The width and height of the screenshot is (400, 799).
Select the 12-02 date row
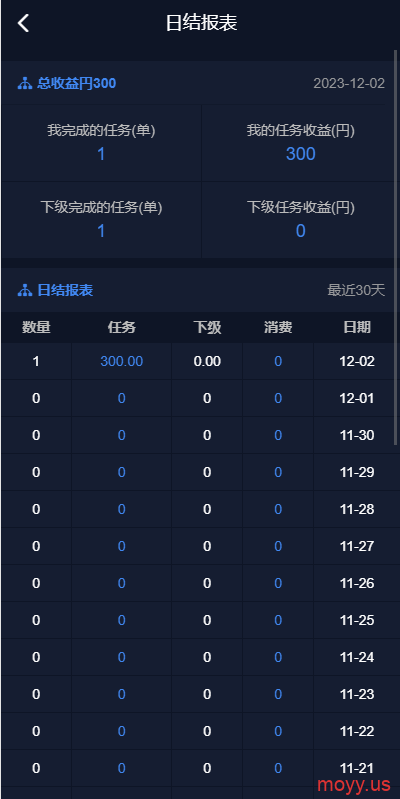click(201, 361)
